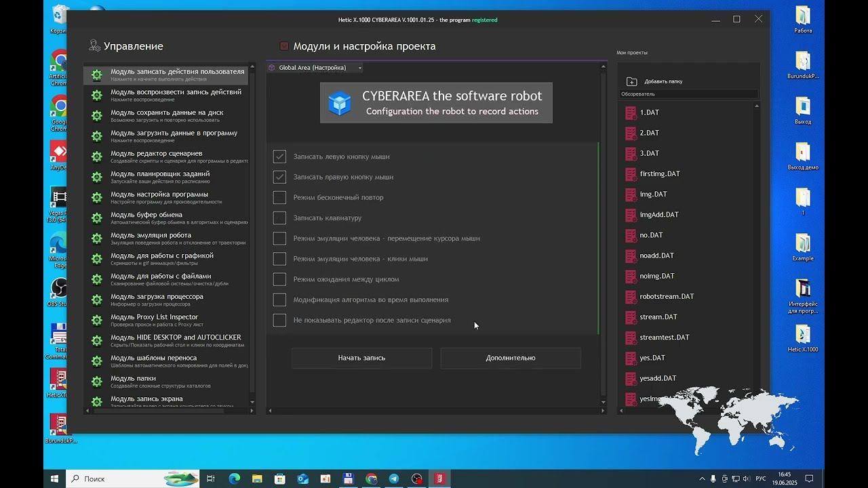Check Режим эмуляции человека - клики мыши

pyautogui.click(x=279, y=259)
